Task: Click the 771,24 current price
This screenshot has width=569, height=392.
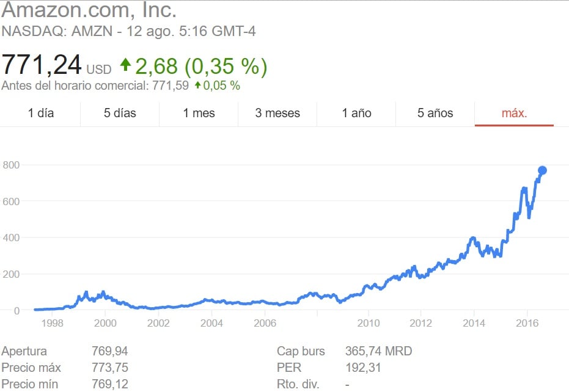Action: tap(42, 65)
